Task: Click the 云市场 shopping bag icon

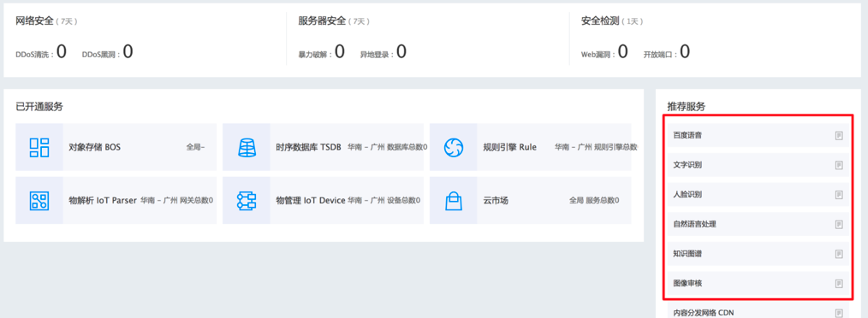Action: click(x=454, y=201)
